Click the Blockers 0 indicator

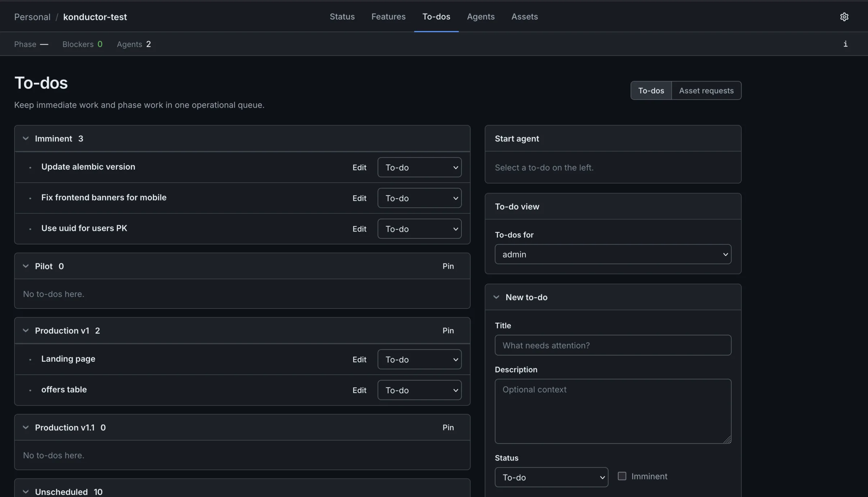(x=82, y=44)
